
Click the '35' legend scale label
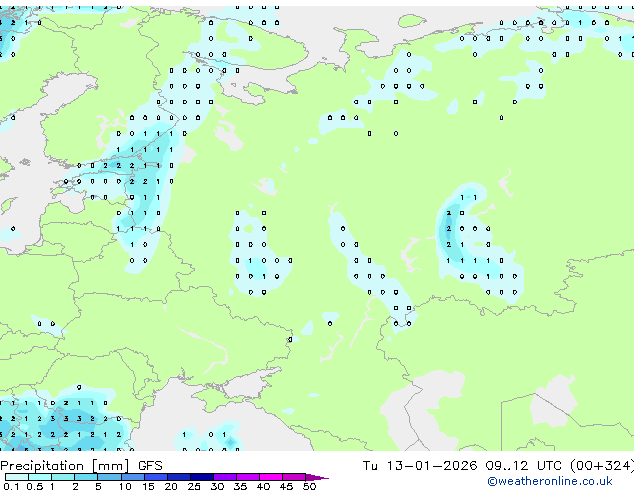pyautogui.click(x=240, y=486)
